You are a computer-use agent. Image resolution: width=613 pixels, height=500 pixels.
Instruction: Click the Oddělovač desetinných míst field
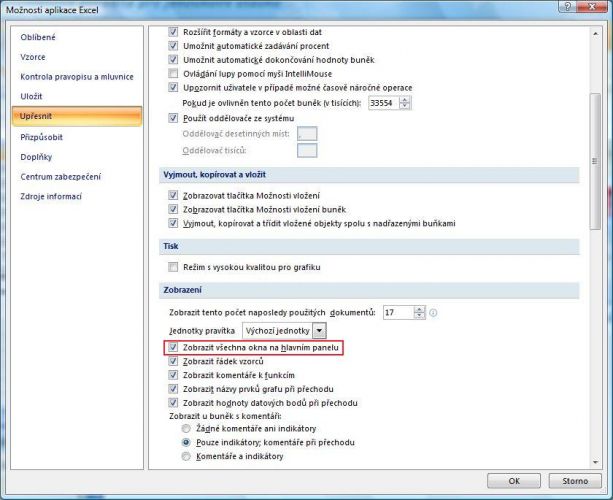point(307,134)
